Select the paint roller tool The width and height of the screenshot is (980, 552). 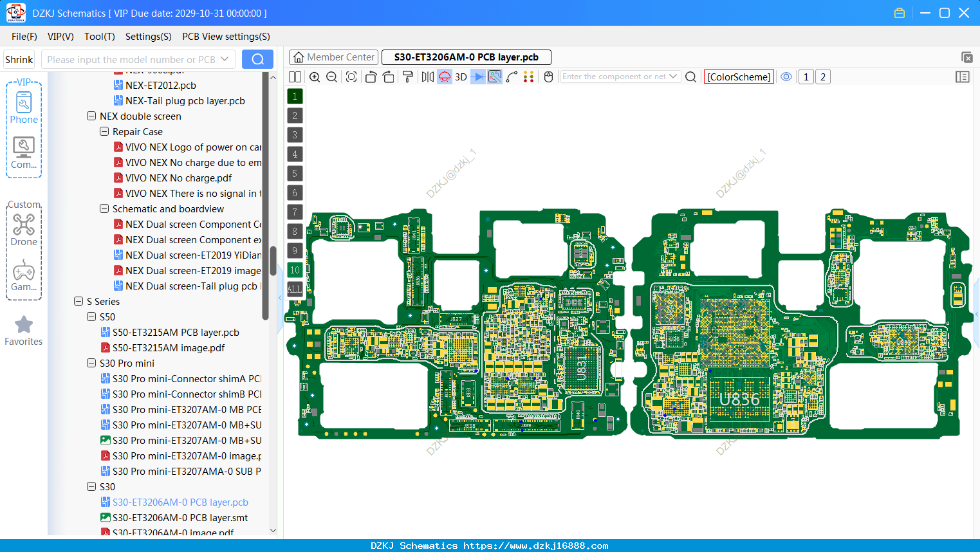408,77
